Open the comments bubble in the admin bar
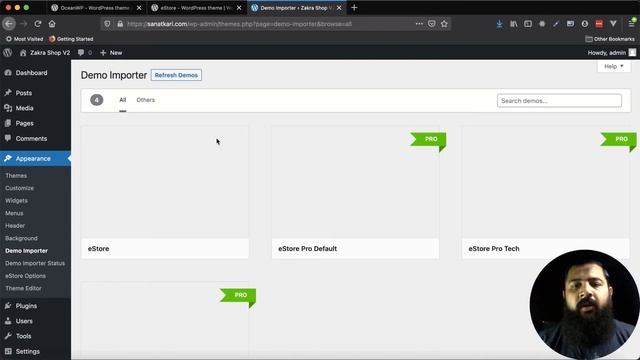640x360 pixels. [84, 53]
